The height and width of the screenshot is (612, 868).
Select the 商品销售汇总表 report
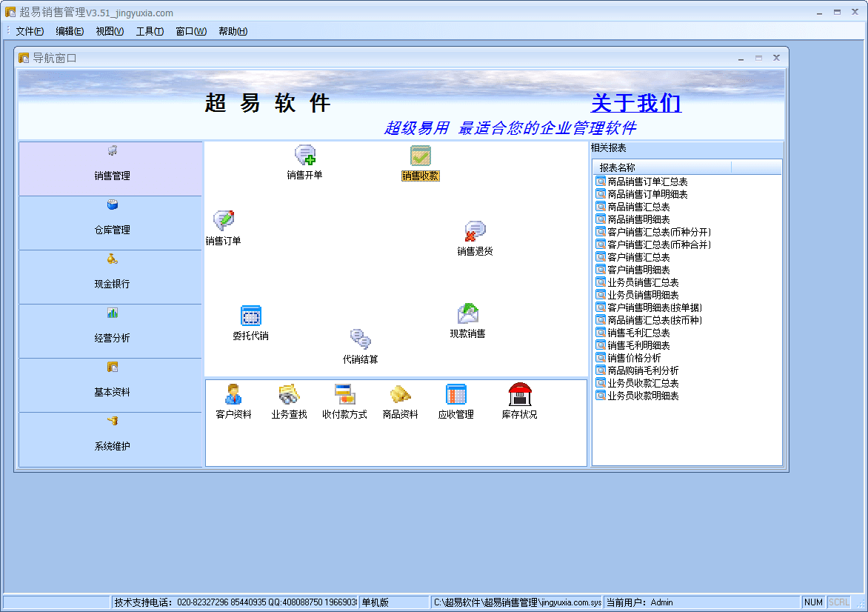(638, 207)
